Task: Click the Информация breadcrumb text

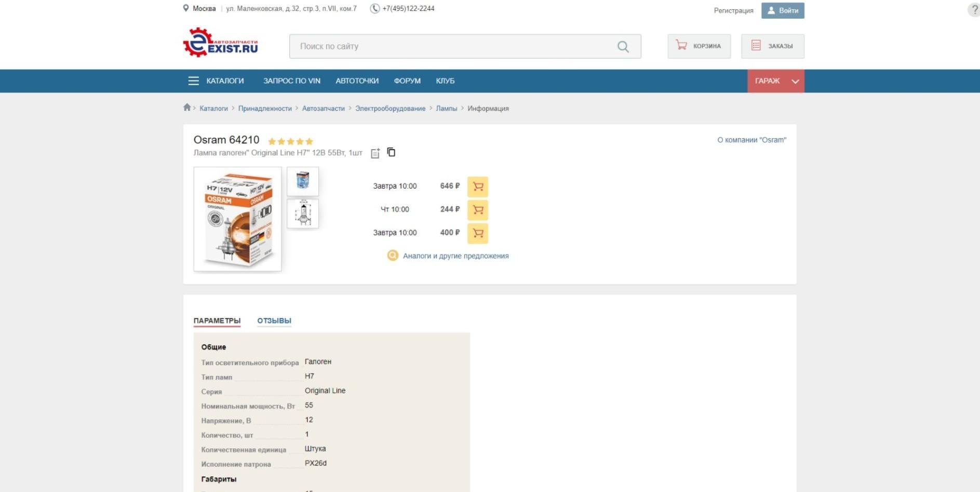Action: [488, 109]
